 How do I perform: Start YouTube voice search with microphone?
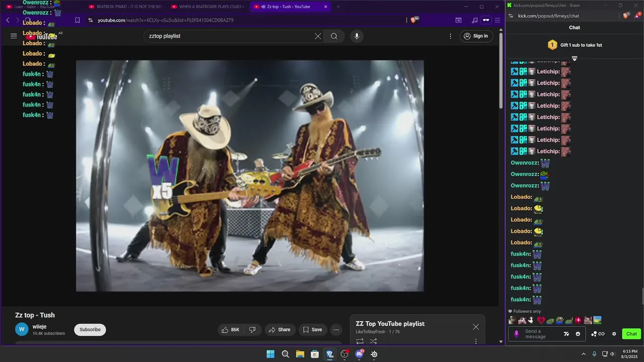357,36
